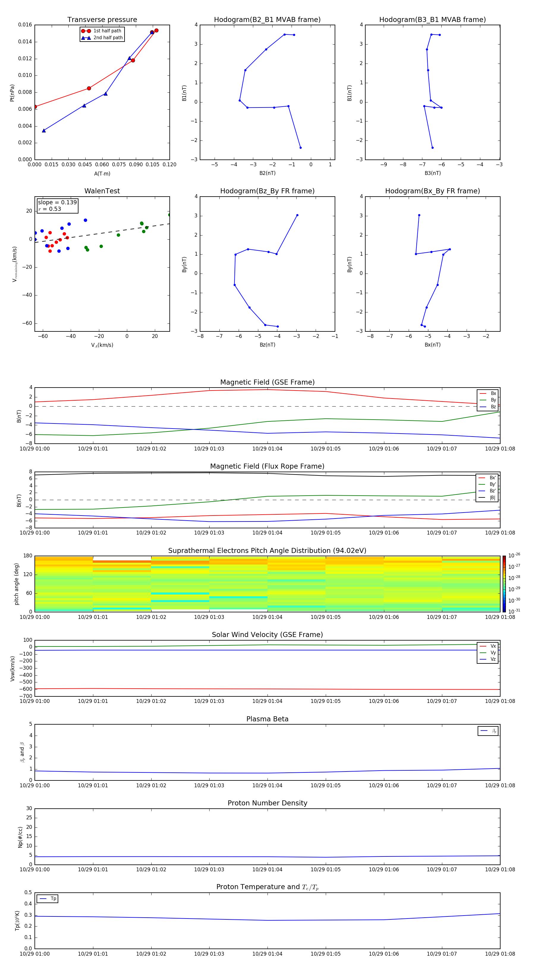Screen dimensions: 535x980
Task: Click the 'Solar Wind Velocity (GSE Frame)' title
Action: tap(267, 635)
